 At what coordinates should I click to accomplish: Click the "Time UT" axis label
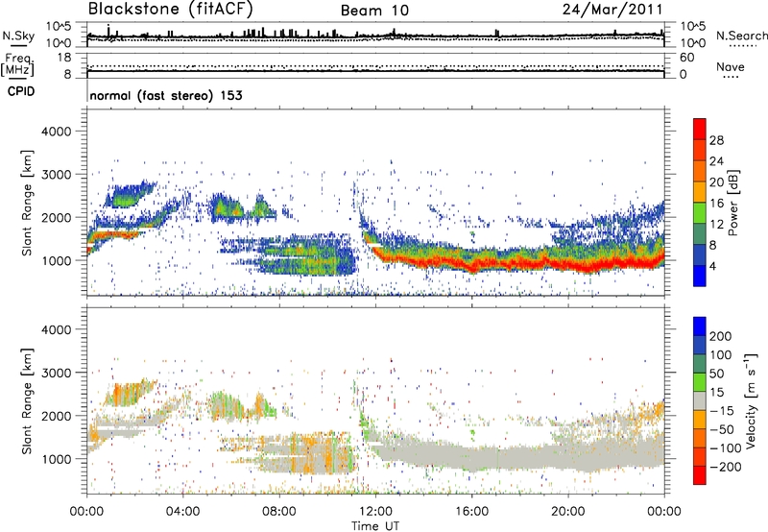pyautogui.click(x=375, y=526)
